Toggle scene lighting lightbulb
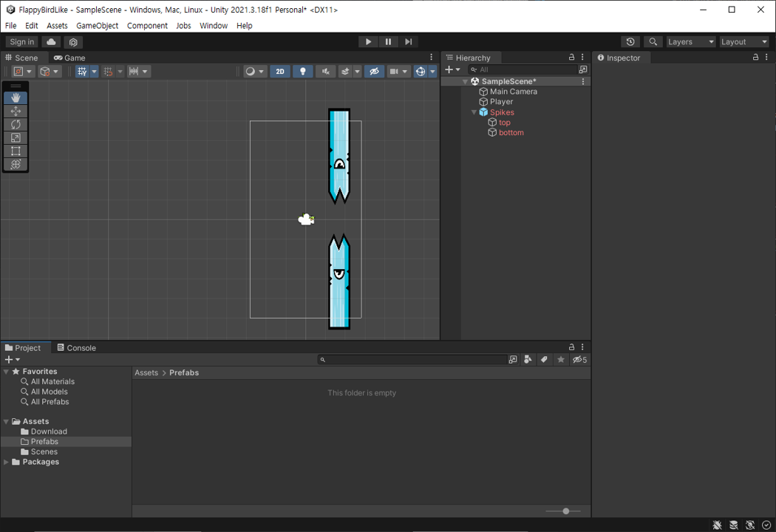 pos(303,71)
